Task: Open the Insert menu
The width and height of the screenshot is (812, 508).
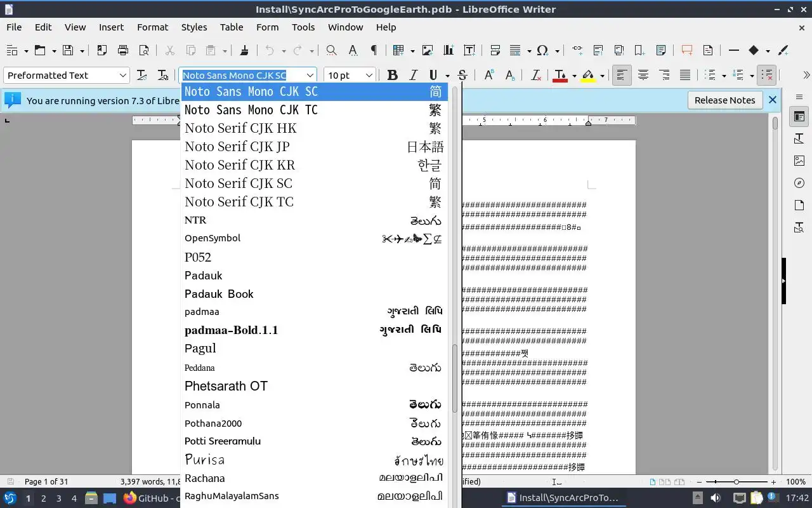Action: [111, 27]
